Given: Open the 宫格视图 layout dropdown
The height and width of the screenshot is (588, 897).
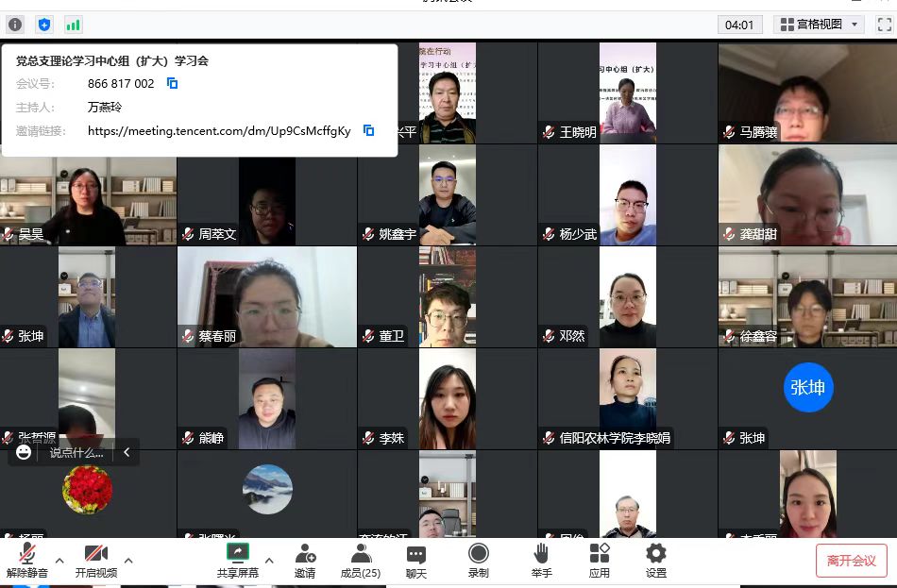Looking at the screenshot, I should click(818, 25).
